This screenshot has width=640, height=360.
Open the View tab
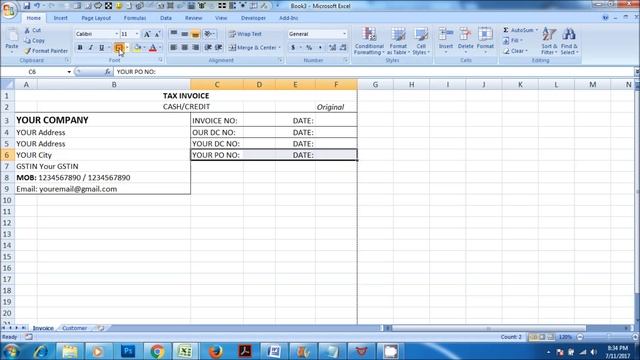[x=221, y=18]
